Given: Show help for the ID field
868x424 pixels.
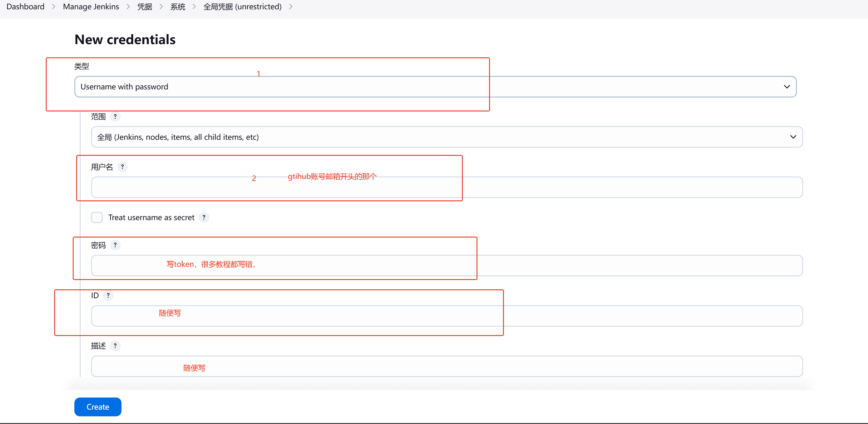Looking at the screenshot, I should (108, 295).
